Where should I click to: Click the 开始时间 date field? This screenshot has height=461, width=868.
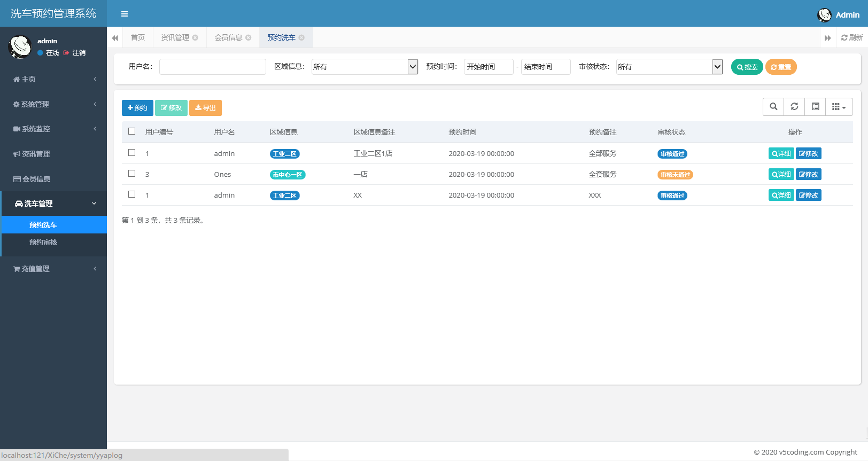point(489,67)
